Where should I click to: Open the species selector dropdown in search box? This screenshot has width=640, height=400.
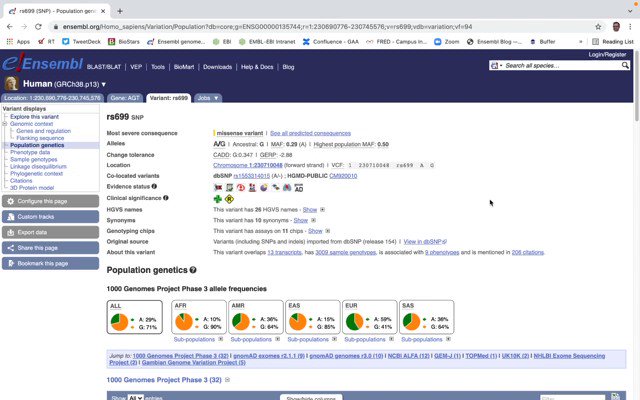tap(496, 65)
